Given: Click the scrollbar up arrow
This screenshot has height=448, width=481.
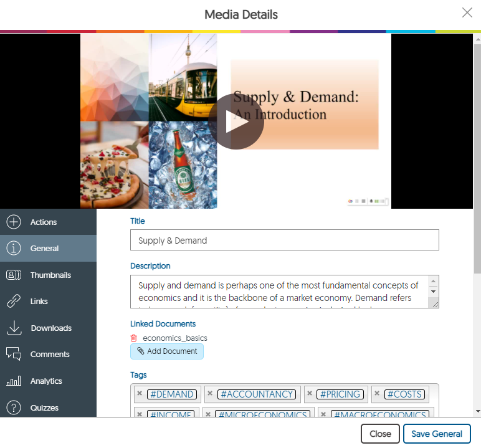Looking at the screenshot, I should point(477,39).
